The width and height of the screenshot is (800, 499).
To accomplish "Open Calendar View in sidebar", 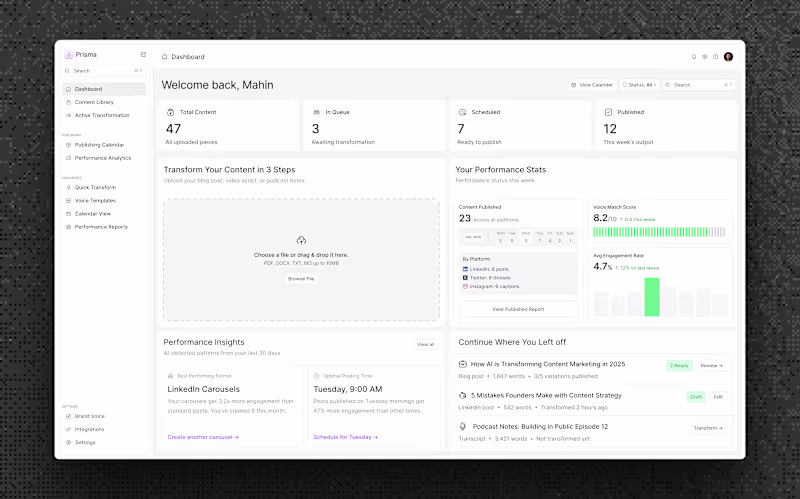I will (x=104, y=214).
